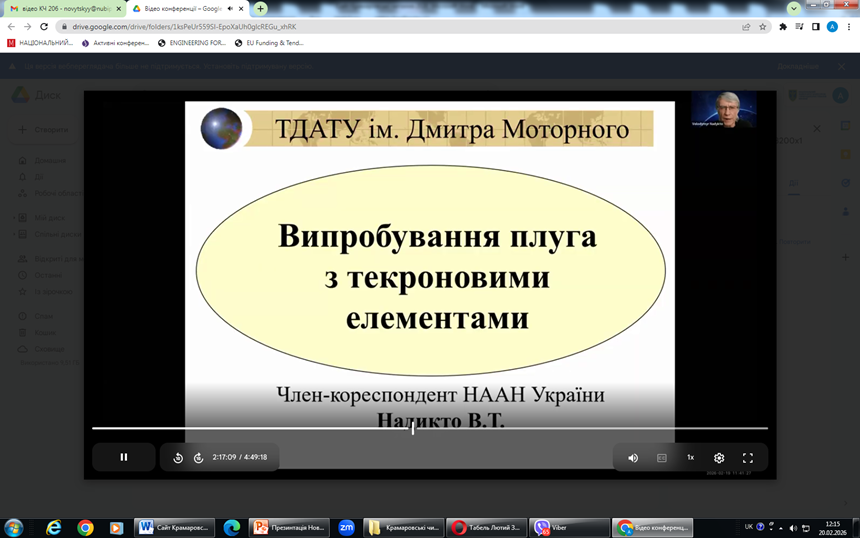This screenshot has width=860, height=538.
Task: Share this page icon in address bar
Action: (746, 26)
